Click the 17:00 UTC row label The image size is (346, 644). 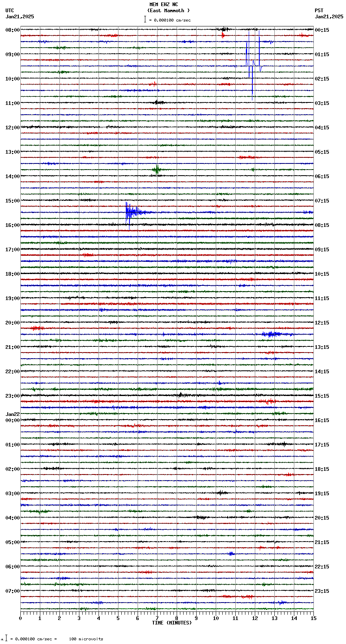click(13, 250)
